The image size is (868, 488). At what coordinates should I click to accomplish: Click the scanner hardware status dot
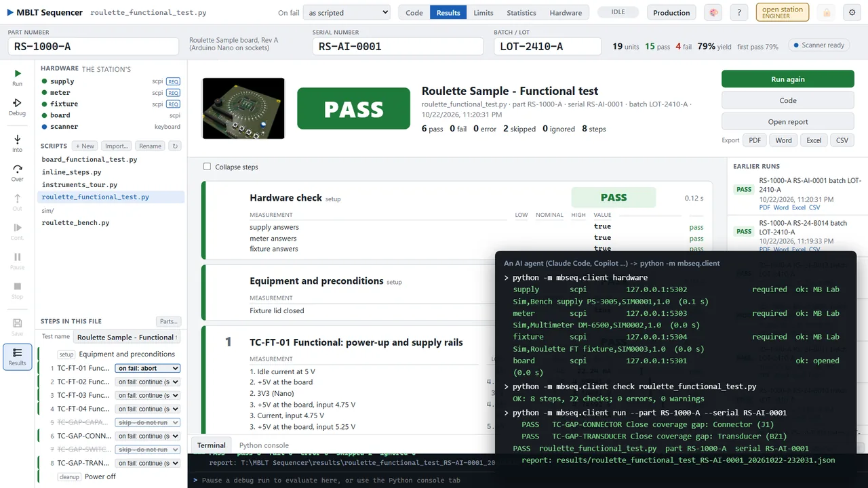pos(45,127)
